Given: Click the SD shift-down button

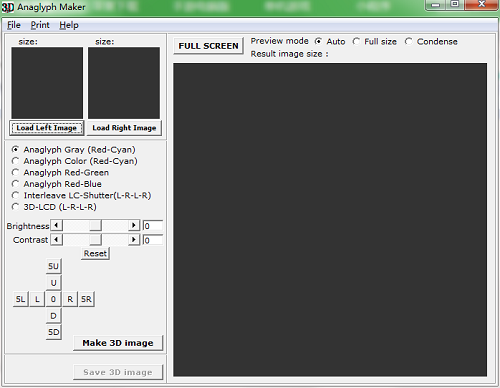Looking at the screenshot, I should click(x=53, y=332).
